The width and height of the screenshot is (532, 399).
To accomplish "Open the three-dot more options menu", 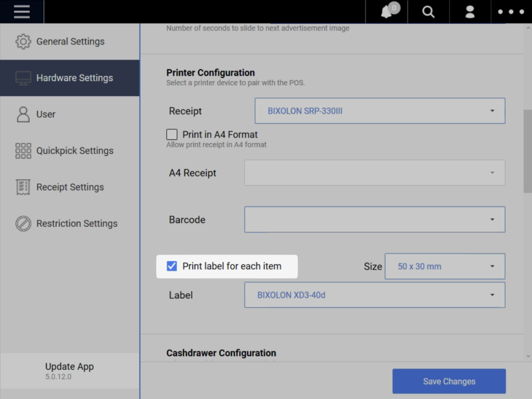I will coord(511,12).
